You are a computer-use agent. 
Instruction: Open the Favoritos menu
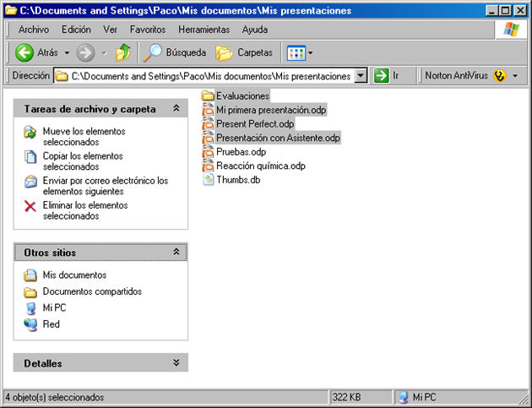pyautogui.click(x=148, y=30)
